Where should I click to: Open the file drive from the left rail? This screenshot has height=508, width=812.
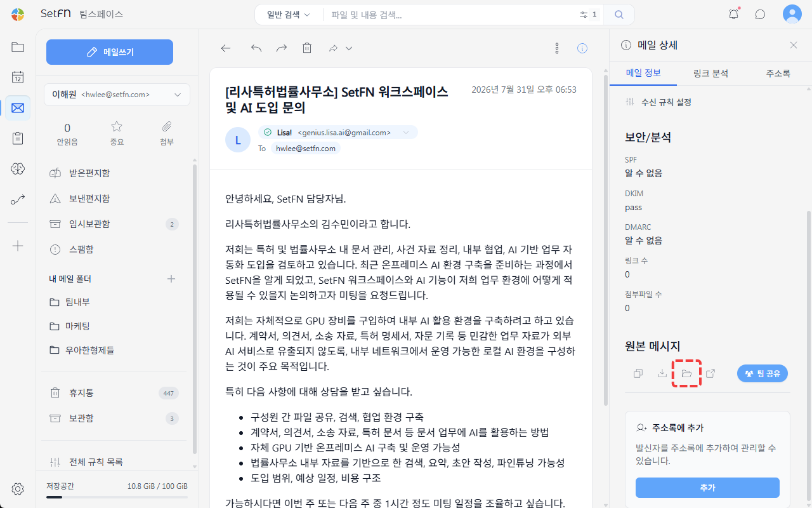pos(18,47)
